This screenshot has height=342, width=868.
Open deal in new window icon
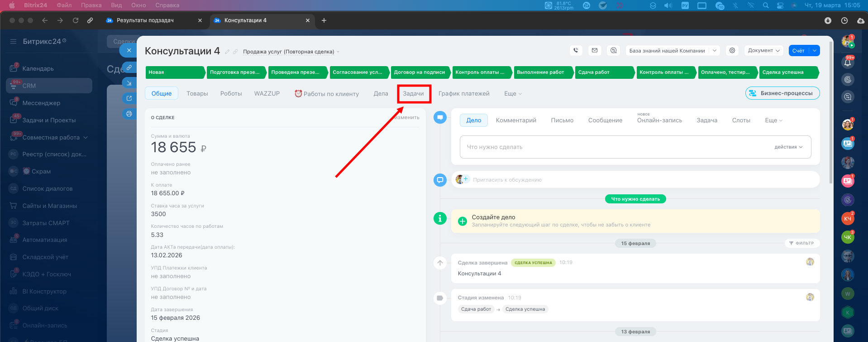click(129, 98)
